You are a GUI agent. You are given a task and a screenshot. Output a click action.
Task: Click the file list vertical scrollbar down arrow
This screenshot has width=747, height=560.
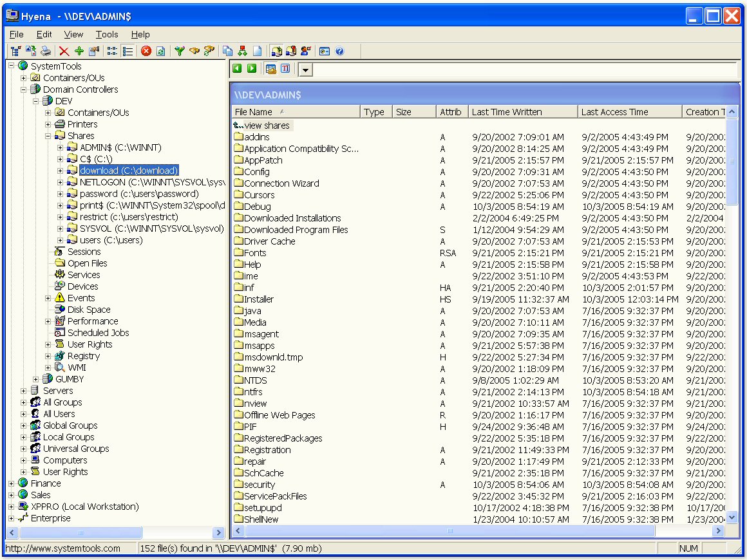[732, 517]
